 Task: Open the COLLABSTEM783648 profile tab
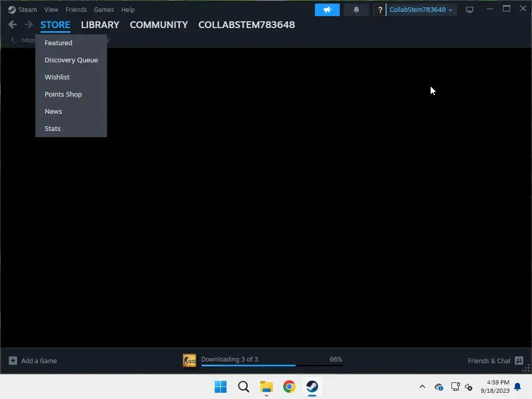pos(247,25)
